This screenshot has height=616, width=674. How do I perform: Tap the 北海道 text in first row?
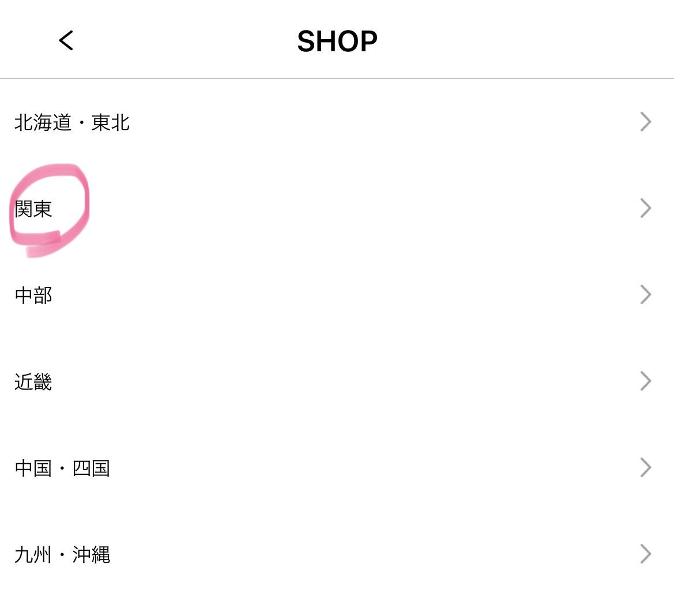point(43,122)
